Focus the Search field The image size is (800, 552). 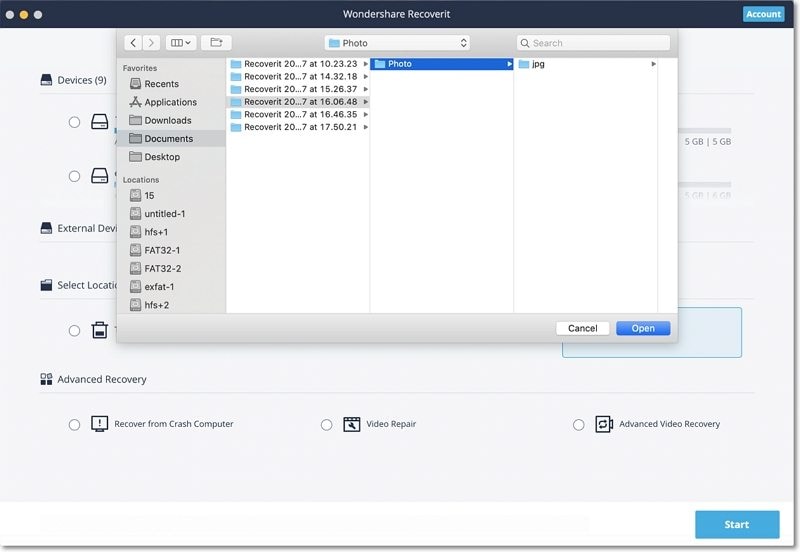[x=593, y=43]
